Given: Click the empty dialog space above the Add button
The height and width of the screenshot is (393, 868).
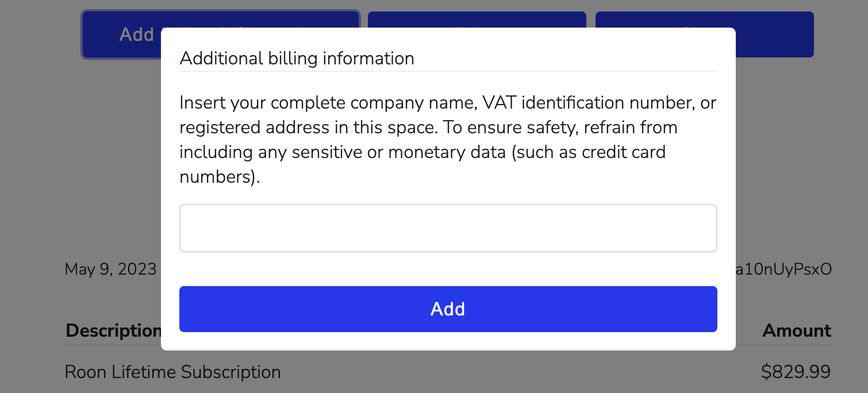Looking at the screenshot, I should [448, 269].
